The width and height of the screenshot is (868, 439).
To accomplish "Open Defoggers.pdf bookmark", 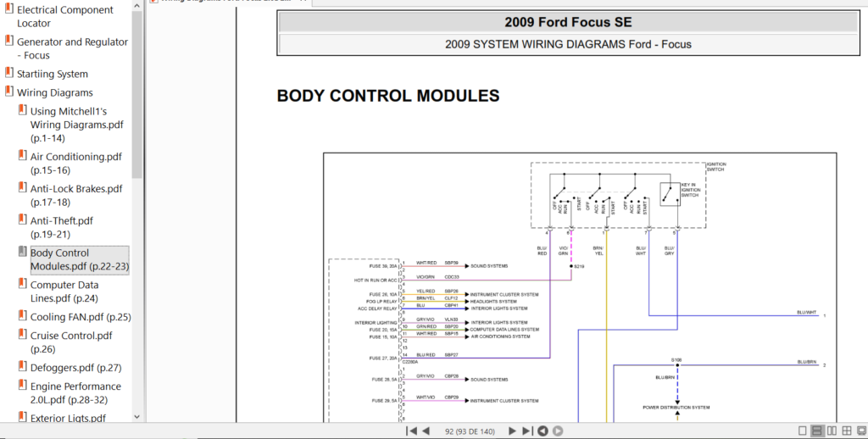I will click(x=75, y=368).
